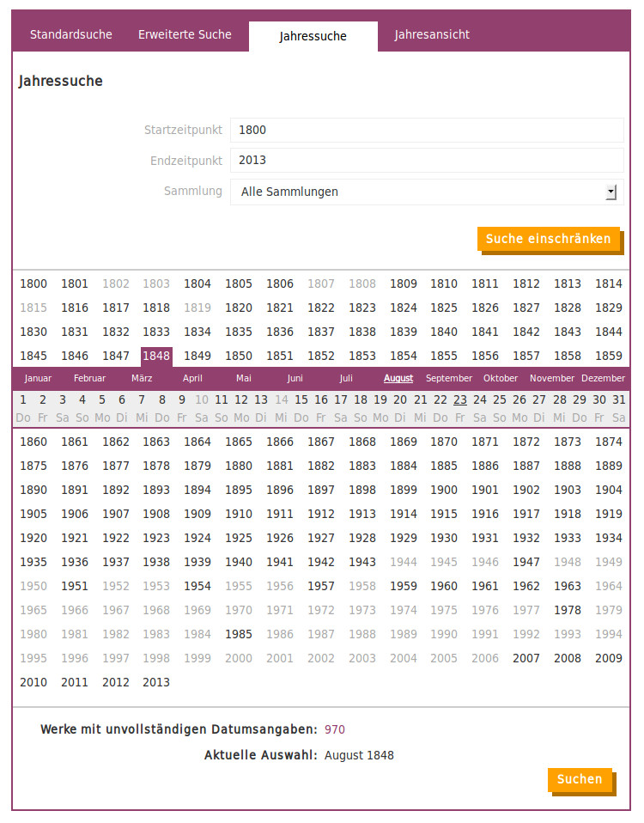Select month Juli

click(x=346, y=379)
